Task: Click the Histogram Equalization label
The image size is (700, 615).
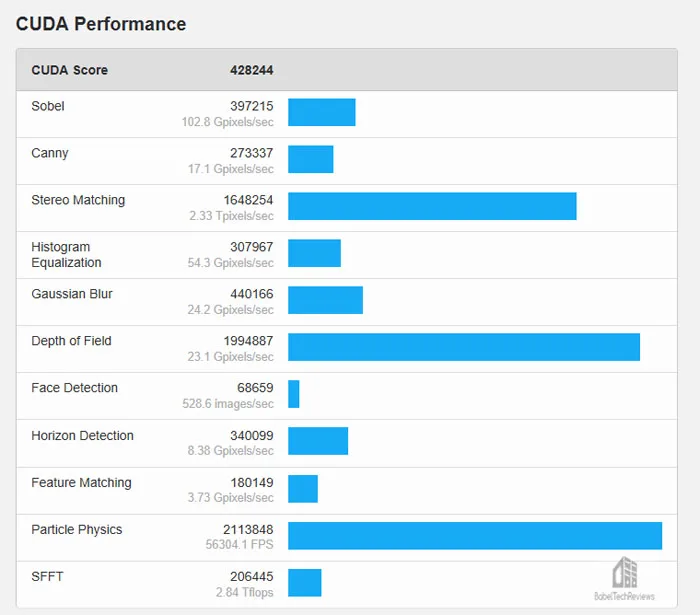Action: 67,255
